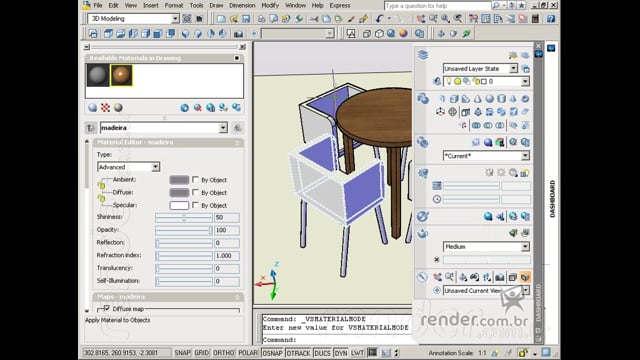Image resolution: width=640 pixels, height=360 pixels.
Task: Open the Draw menu
Action: point(216,6)
